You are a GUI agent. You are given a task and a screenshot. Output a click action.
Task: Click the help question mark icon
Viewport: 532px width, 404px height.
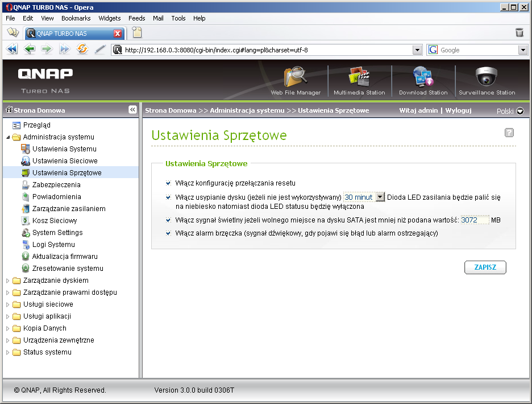(509, 133)
